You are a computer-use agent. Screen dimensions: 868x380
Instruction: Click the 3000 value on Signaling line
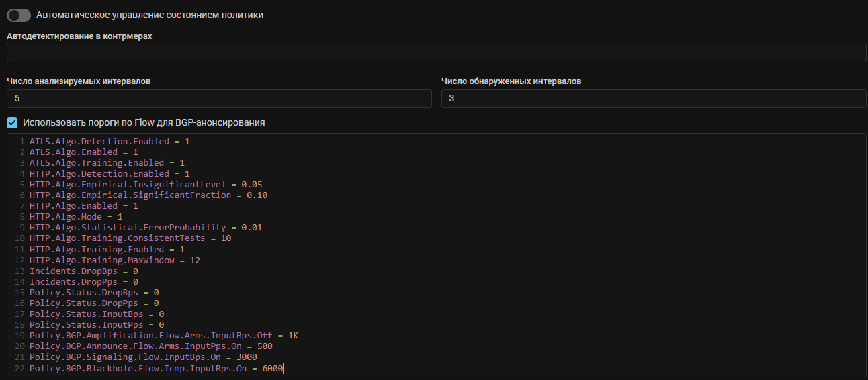coord(247,357)
